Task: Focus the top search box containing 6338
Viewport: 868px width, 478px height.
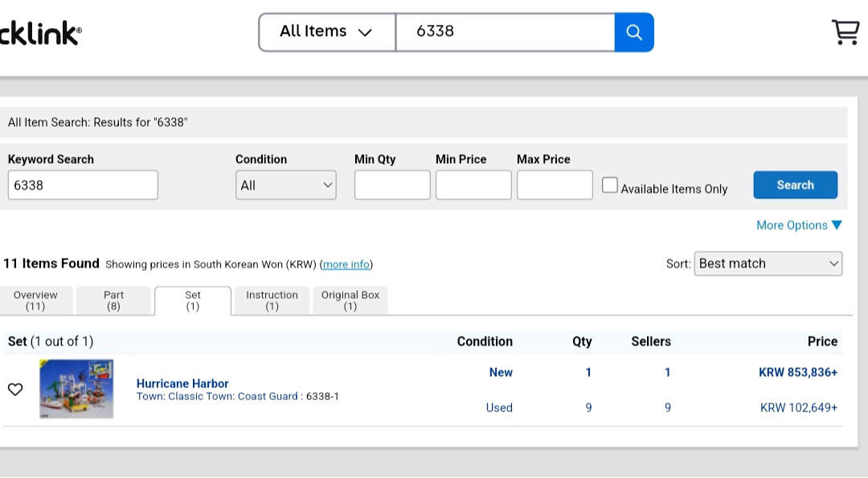Action: (505, 32)
